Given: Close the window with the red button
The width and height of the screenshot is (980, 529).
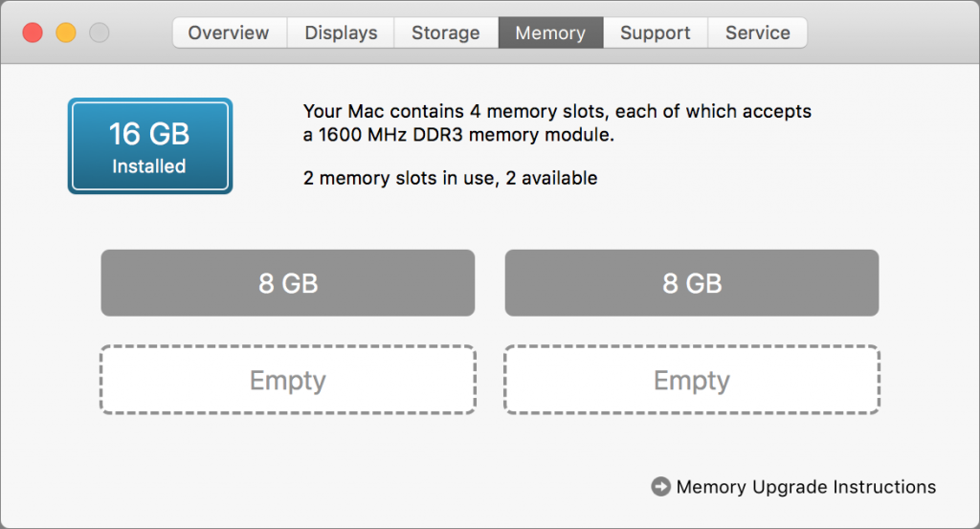Looking at the screenshot, I should pos(33,33).
